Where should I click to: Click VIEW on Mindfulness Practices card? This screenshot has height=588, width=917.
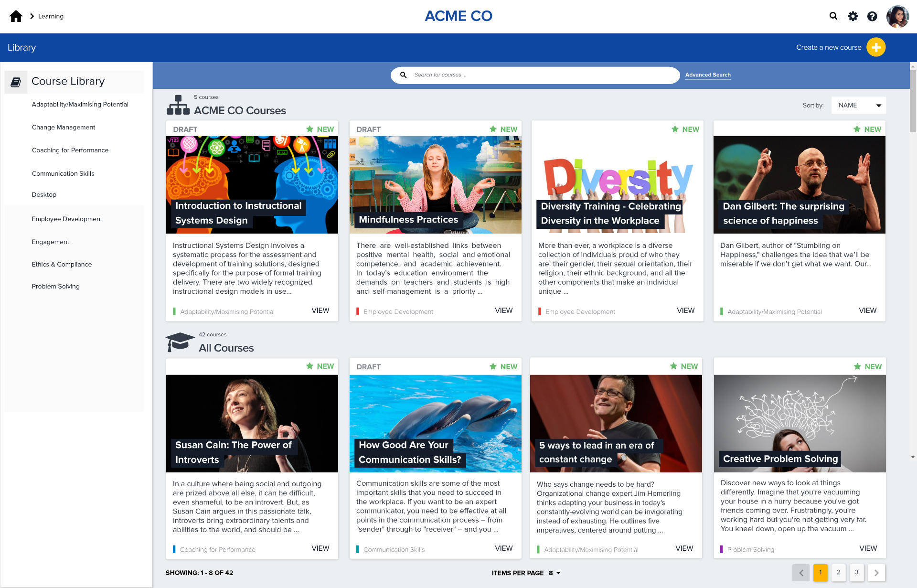503,310
